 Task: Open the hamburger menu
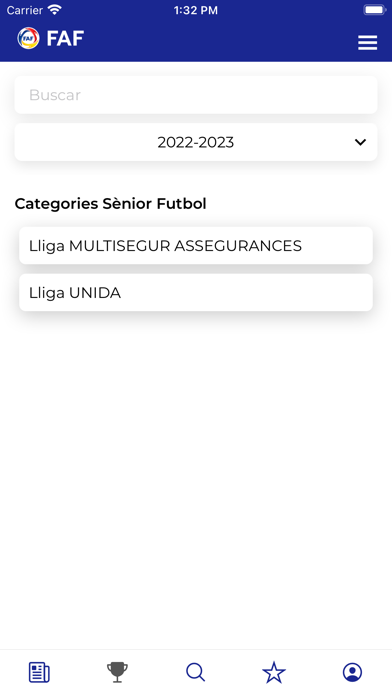pyautogui.click(x=368, y=43)
